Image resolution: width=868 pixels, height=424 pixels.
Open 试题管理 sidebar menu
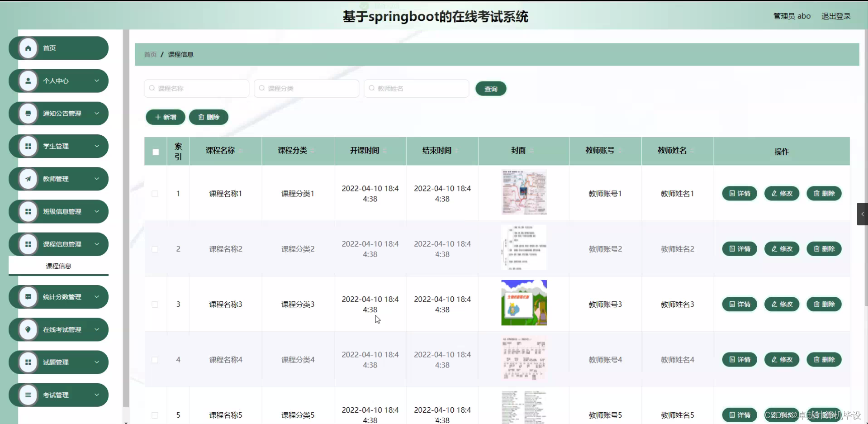pyautogui.click(x=59, y=362)
